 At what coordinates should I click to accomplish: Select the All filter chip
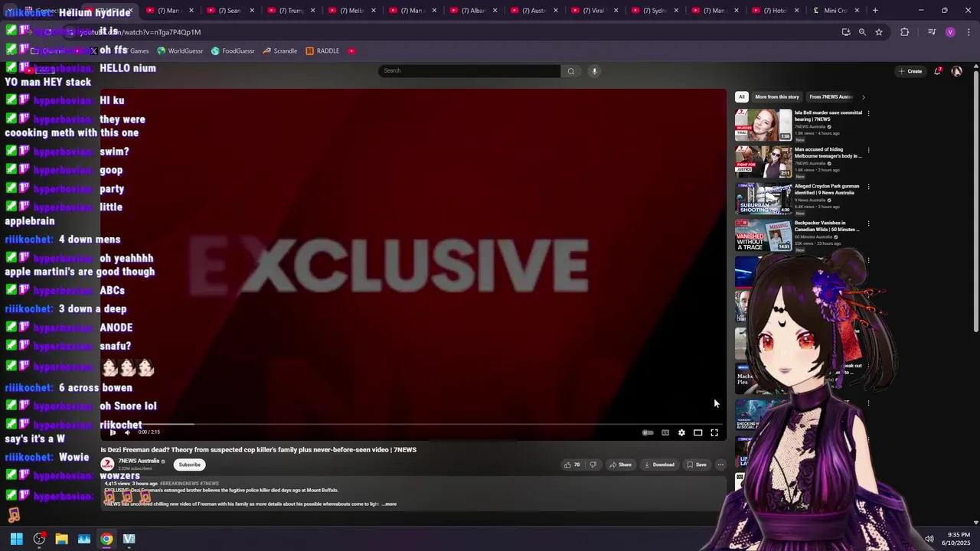coord(741,97)
